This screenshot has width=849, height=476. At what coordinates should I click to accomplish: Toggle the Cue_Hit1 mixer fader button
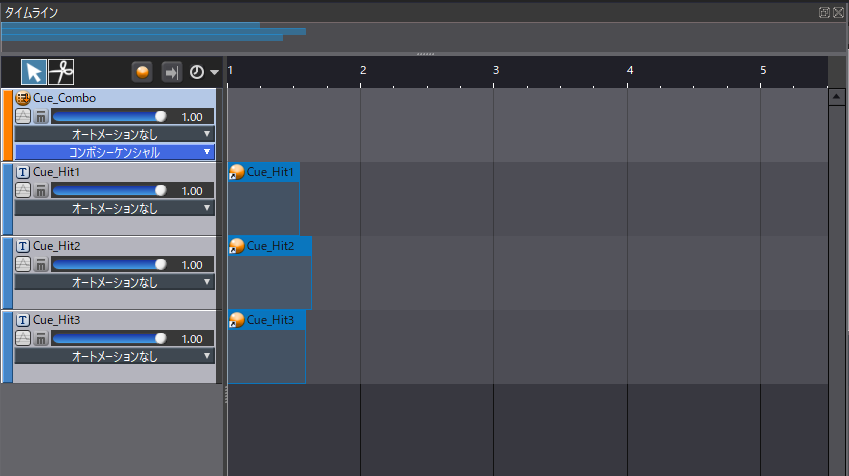[41, 190]
